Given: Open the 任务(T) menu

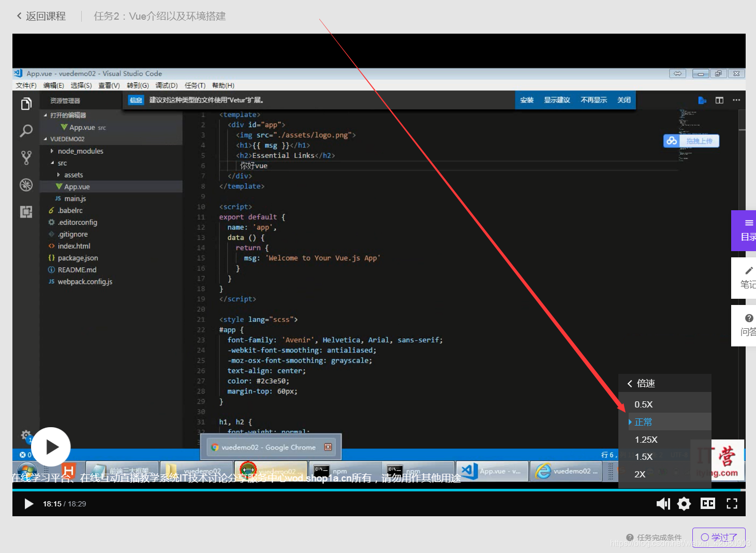Looking at the screenshot, I should tap(195, 85).
